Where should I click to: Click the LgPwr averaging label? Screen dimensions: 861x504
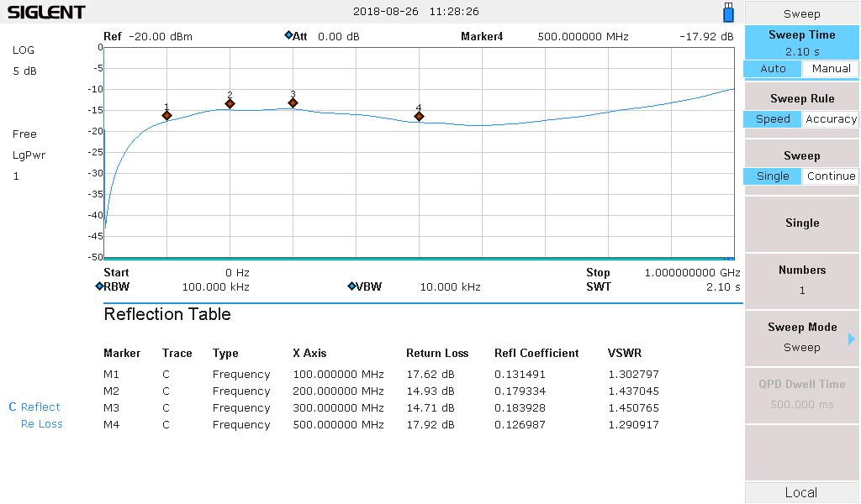(29, 155)
